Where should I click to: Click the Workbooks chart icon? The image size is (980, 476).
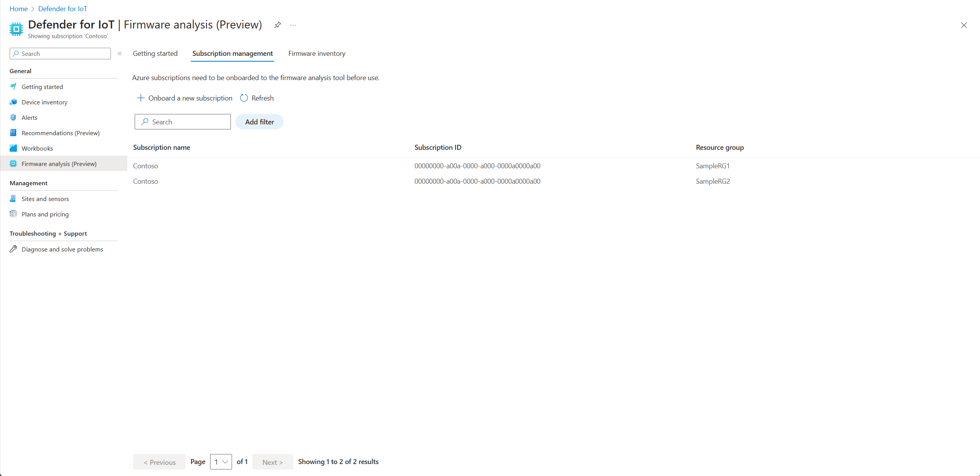13,148
